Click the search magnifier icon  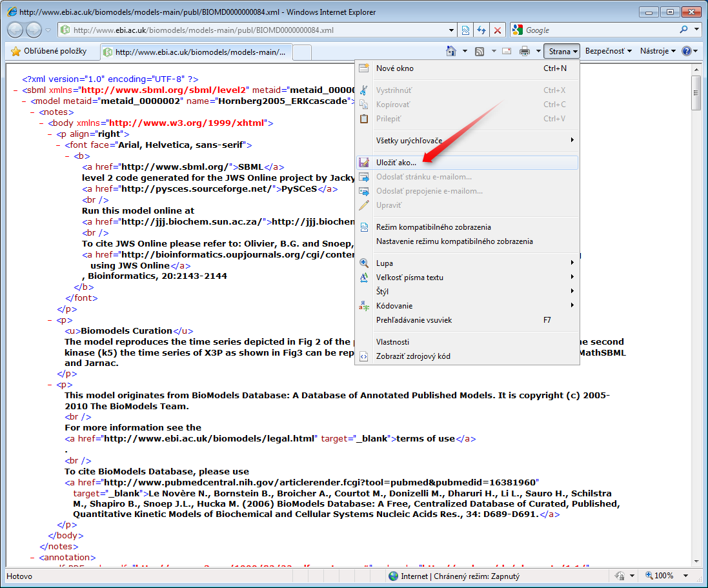[x=683, y=30]
